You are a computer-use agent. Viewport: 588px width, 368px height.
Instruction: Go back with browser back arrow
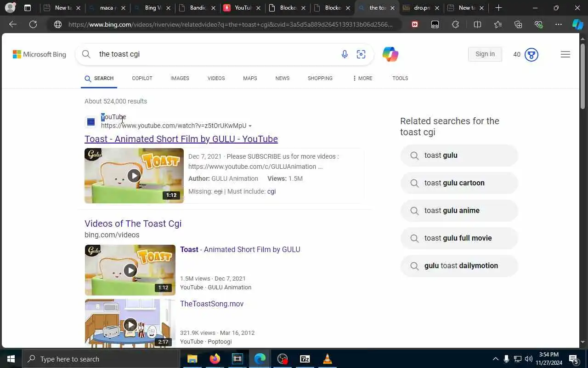(13, 24)
